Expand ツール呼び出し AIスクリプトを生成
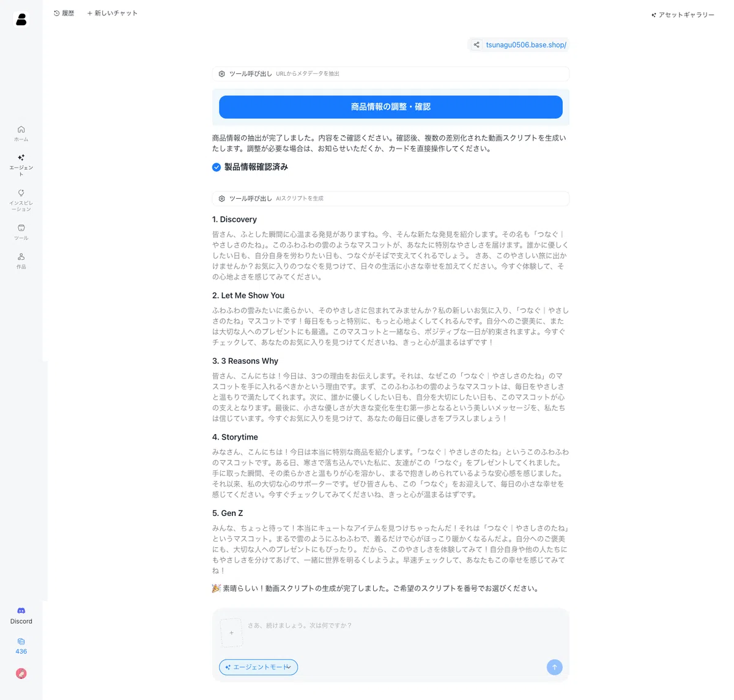The width and height of the screenshot is (734, 700). click(x=391, y=198)
